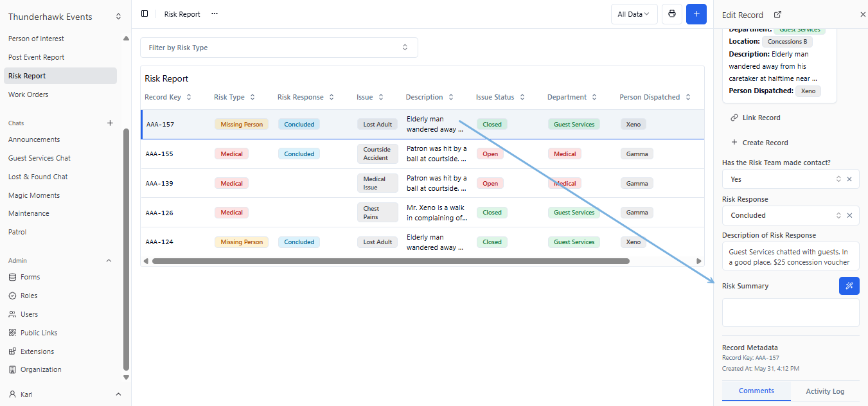Toggle the sidebar panel icon
Screen dimensions: 868x406
(145, 14)
